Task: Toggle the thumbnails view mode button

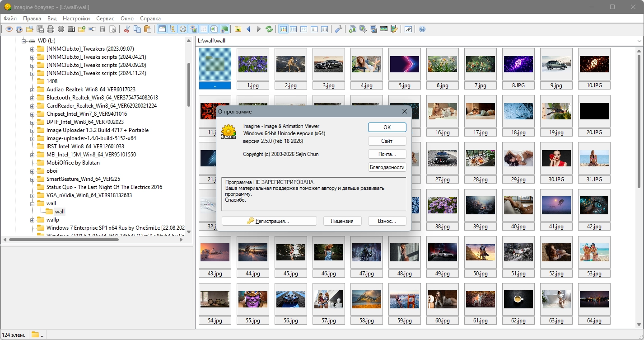Action: click(x=283, y=29)
